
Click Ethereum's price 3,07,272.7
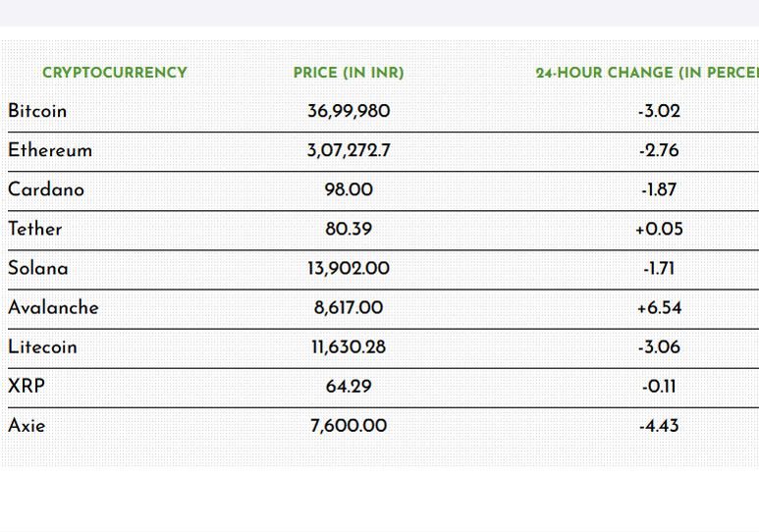(x=349, y=150)
